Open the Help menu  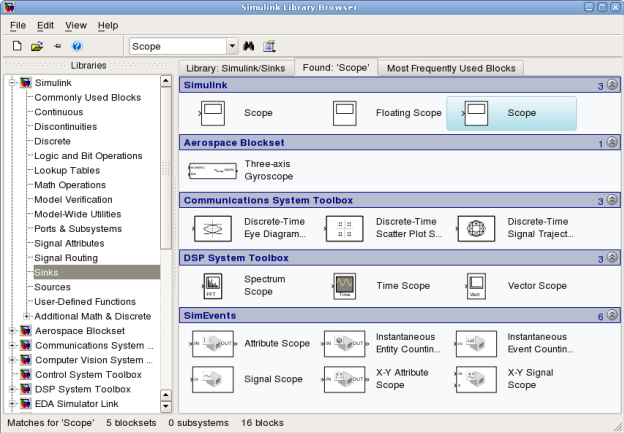pyautogui.click(x=108, y=25)
